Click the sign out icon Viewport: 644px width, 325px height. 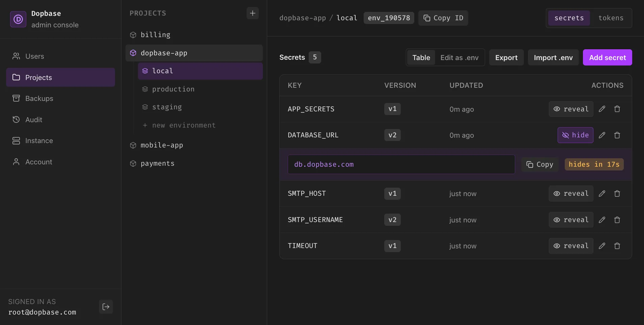pos(106,307)
